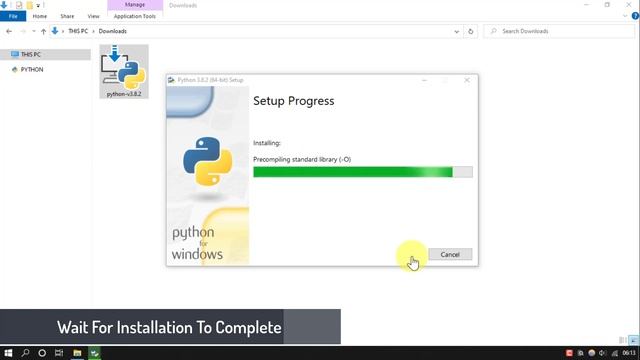The image size is (640, 360).
Task: Click the green setup progress bar
Action: click(363, 172)
